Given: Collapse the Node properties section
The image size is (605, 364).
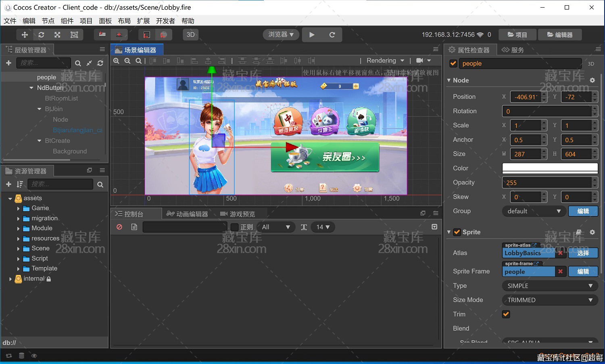Looking at the screenshot, I should pyautogui.click(x=449, y=80).
